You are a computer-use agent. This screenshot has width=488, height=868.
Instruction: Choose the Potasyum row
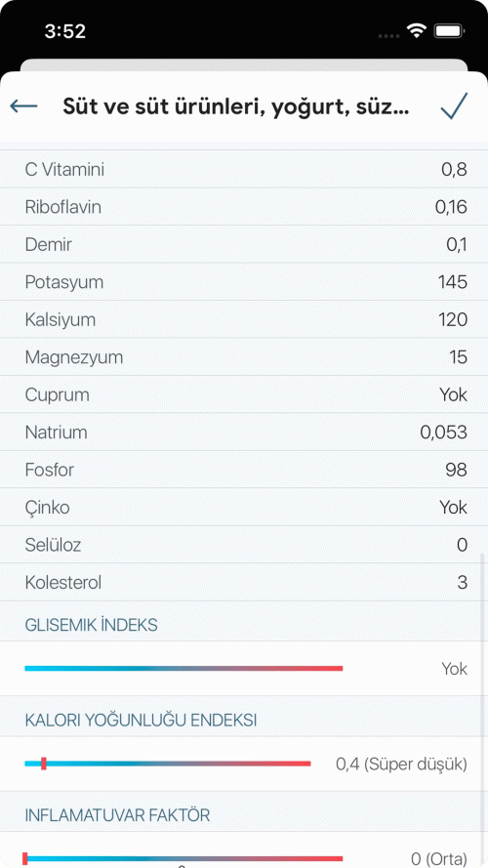tap(244, 282)
